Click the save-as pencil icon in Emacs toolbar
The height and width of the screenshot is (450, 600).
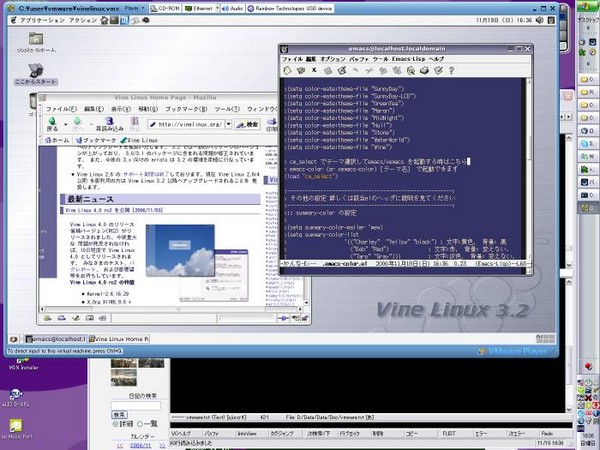(342, 70)
